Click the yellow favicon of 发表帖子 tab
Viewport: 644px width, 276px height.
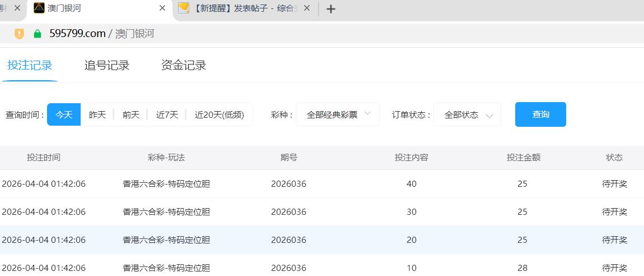click(x=184, y=8)
